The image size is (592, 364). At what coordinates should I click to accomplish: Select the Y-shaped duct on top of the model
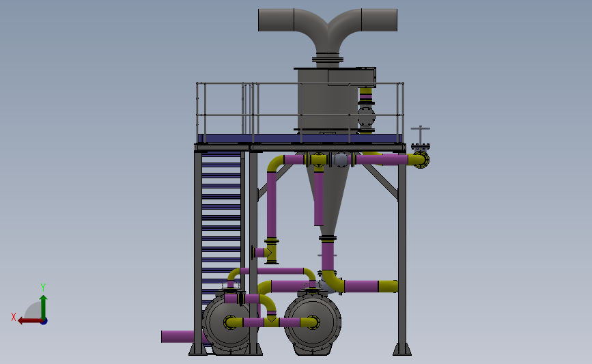(328, 31)
